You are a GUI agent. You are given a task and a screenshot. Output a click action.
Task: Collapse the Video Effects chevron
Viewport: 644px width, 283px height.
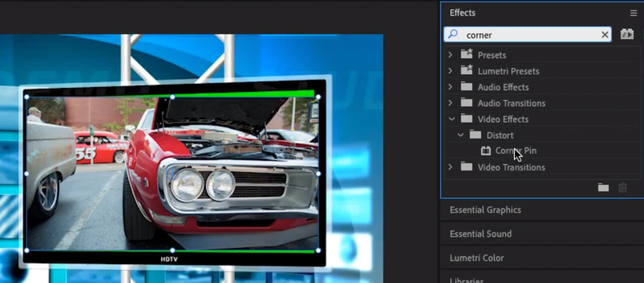(x=452, y=119)
